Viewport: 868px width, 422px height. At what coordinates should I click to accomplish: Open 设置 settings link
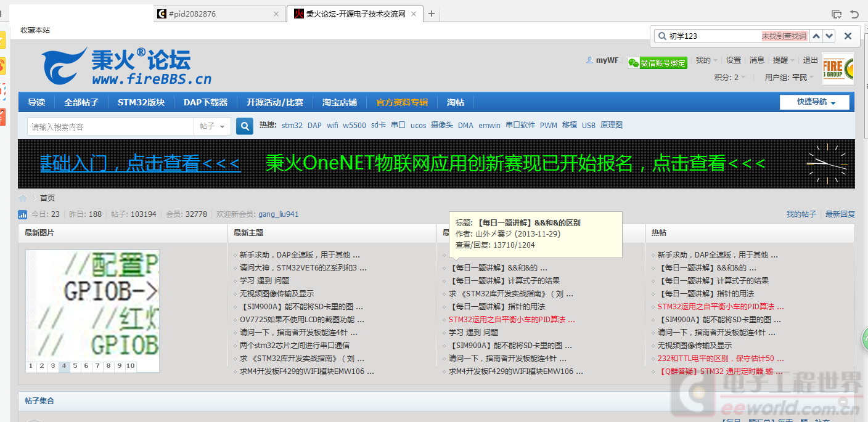click(734, 60)
